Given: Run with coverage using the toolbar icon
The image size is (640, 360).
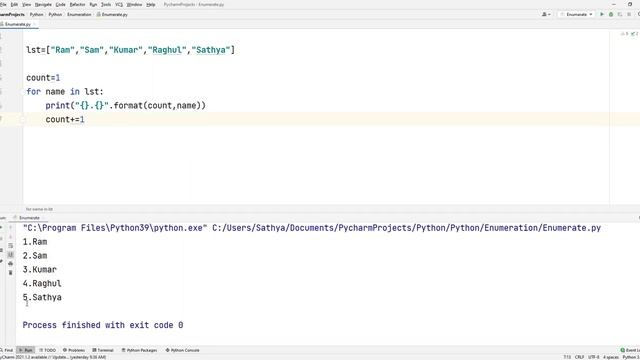Looking at the screenshot, I should coord(620,14).
